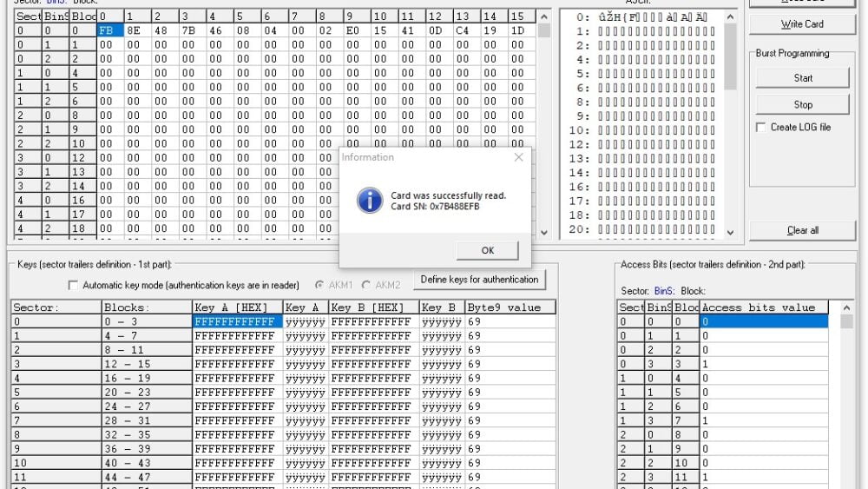Click down arrow of hex data table scrollbar

click(544, 233)
